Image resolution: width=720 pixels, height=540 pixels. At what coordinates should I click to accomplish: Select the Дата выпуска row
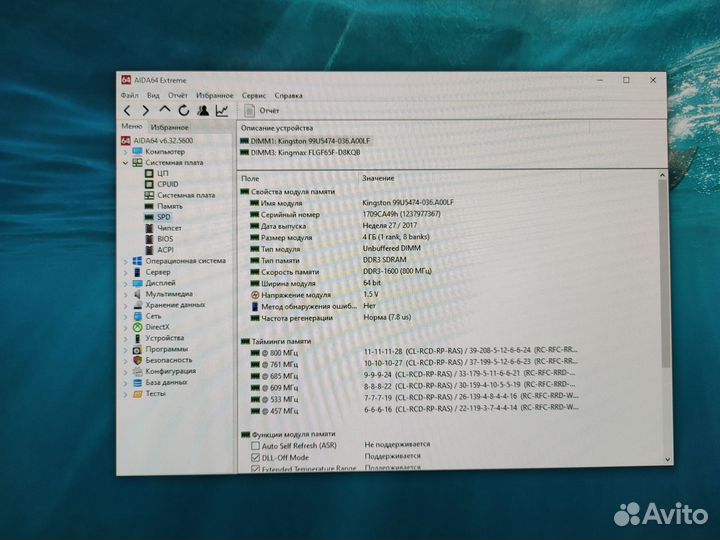pos(334,226)
